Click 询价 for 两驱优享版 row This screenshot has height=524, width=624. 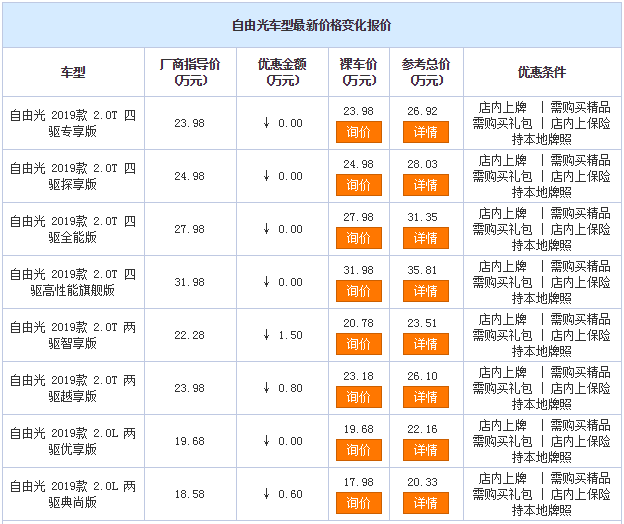point(359,450)
